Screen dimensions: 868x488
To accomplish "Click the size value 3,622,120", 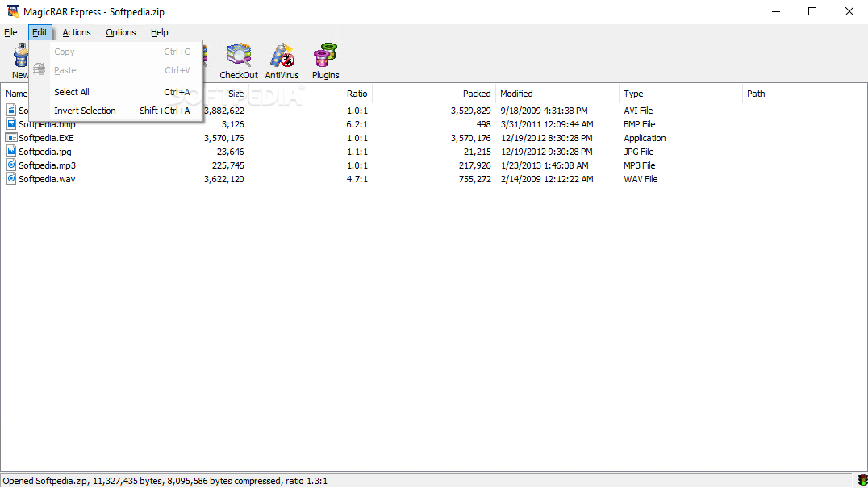I will pyautogui.click(x=223, y=179).
